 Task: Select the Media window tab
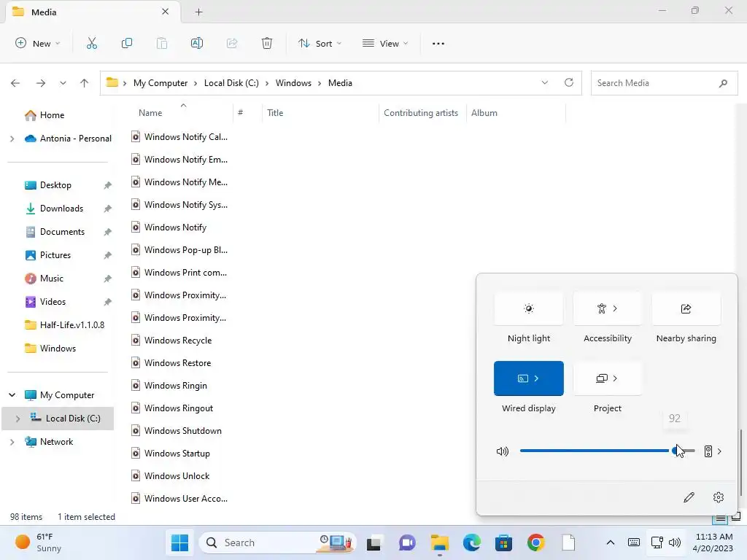point(93,12)
